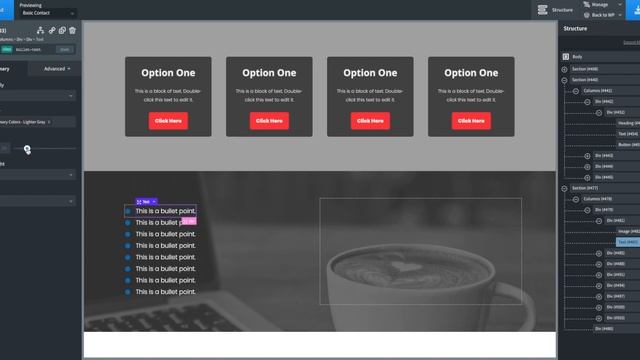Collapse Columns (#478) in Structure tree
Viewport: 640px width, 360px height.
coord(576,199)
